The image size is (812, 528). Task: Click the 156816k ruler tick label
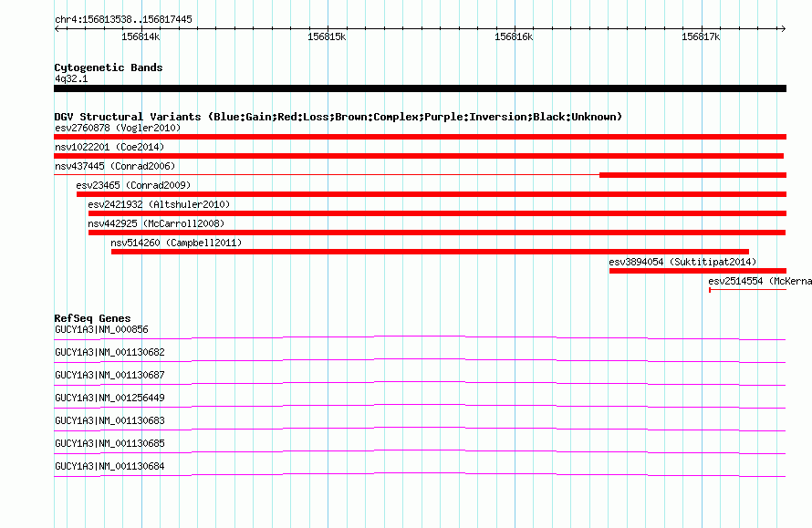pos(514,36)
